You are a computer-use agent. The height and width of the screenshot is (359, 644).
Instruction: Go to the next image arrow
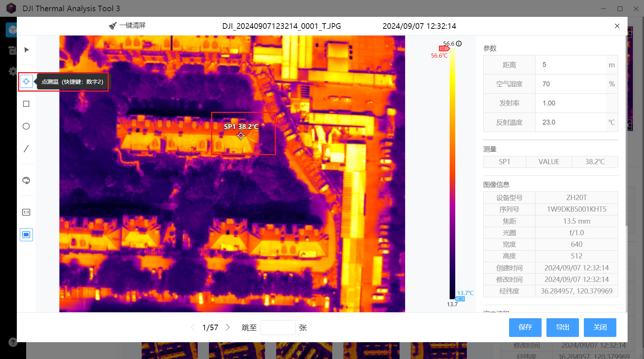(x=228, y=328)
